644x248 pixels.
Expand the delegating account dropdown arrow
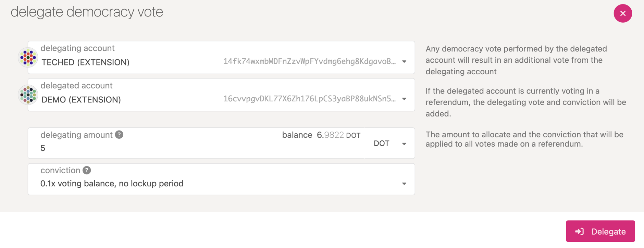pos(404,62)
